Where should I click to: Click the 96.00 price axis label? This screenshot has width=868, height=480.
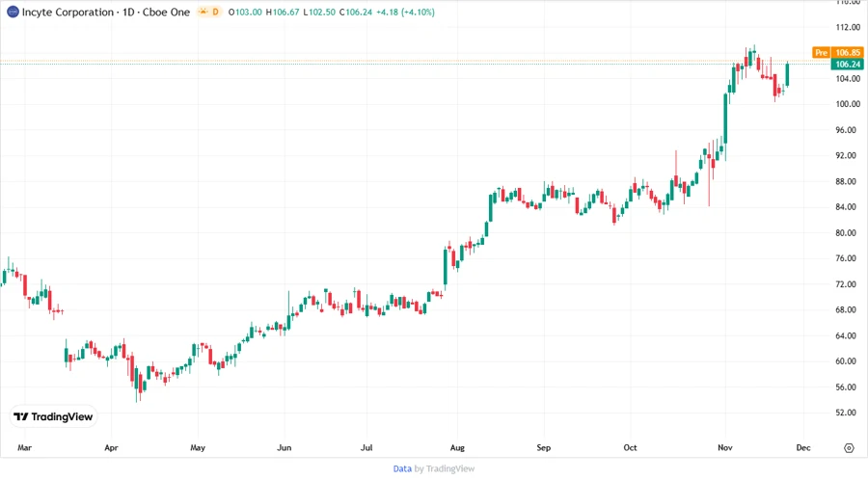point(847,130)
